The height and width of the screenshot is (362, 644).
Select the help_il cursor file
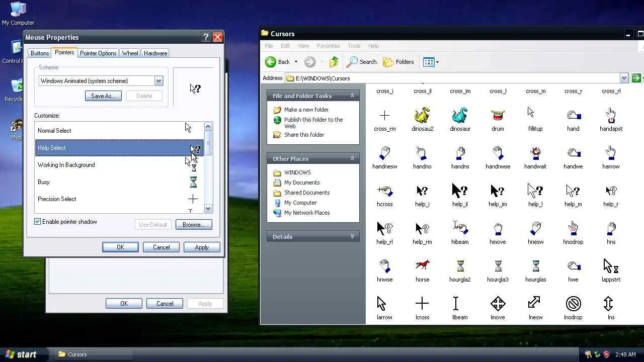click(460, 191)
